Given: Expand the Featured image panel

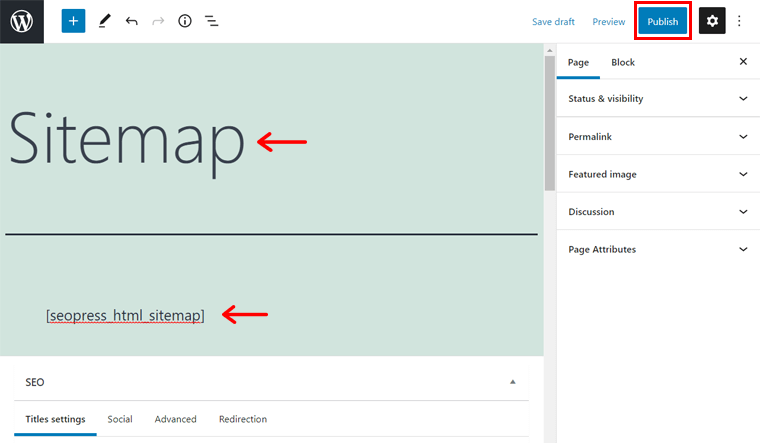Looking at the screenshot, I should tap(658, 174).
